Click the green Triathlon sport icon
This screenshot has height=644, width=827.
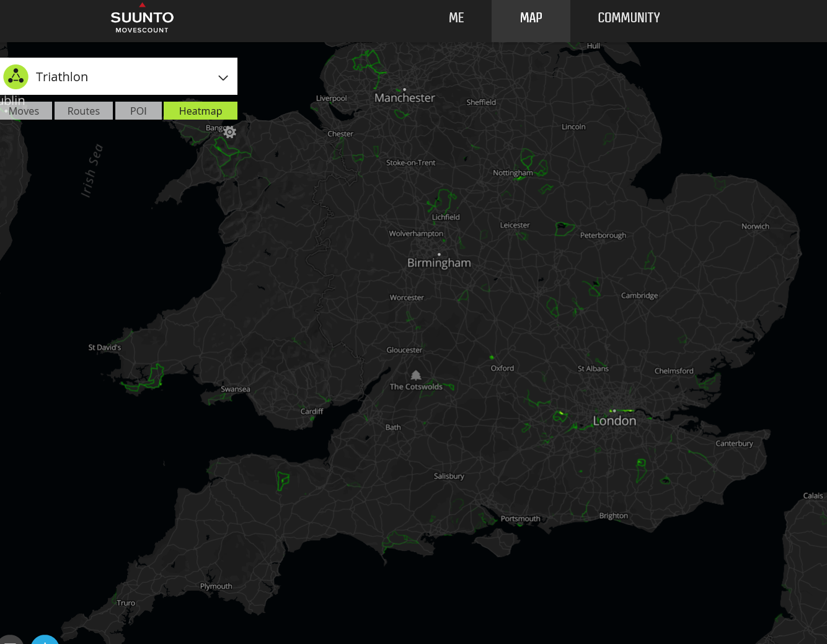pyautogui.click(x=16, y=77)
